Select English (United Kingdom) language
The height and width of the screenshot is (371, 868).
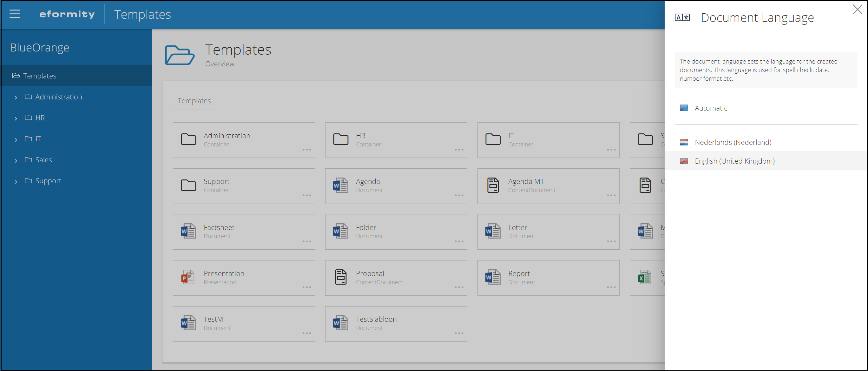[734, 161]
